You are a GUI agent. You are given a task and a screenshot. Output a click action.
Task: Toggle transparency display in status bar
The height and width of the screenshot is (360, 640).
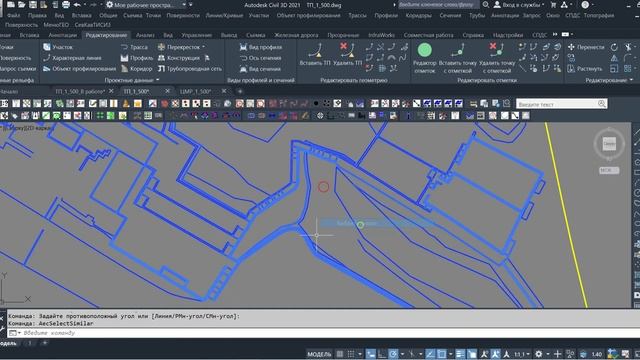pyautogui.click(x=472, y=354)
